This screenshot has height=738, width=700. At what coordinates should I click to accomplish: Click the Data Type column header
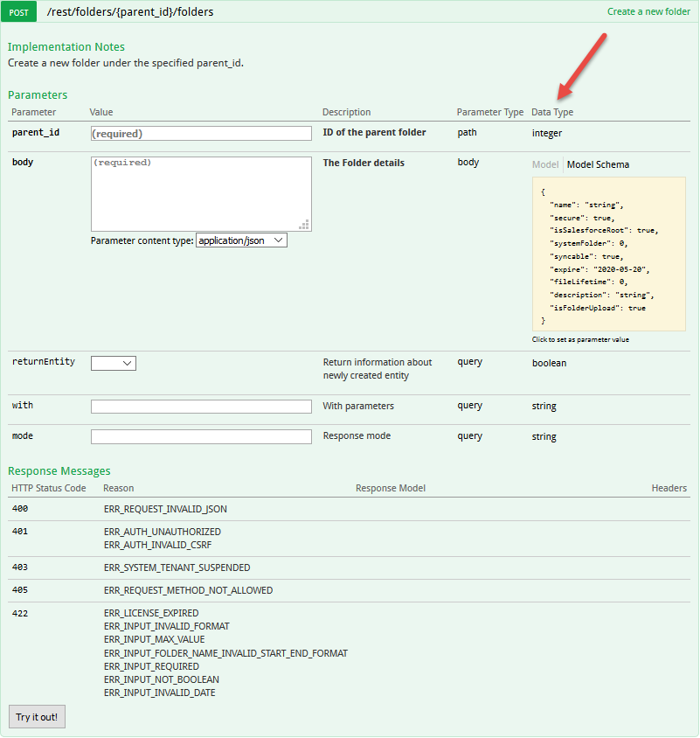552,112
